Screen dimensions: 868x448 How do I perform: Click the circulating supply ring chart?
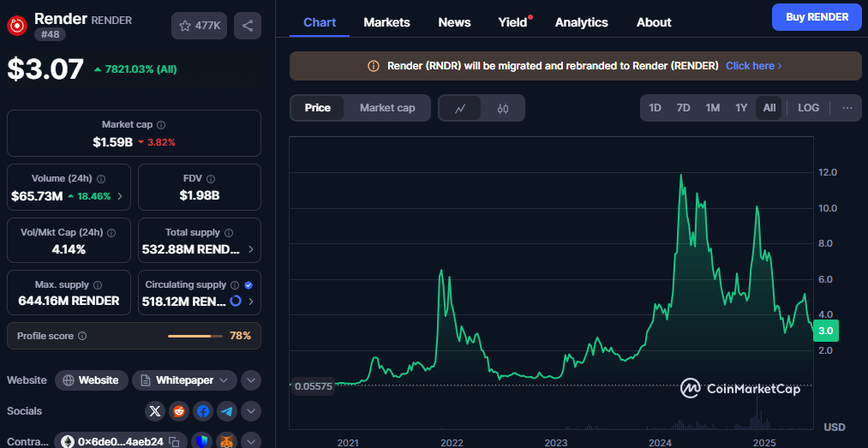[x=236, y=302]
